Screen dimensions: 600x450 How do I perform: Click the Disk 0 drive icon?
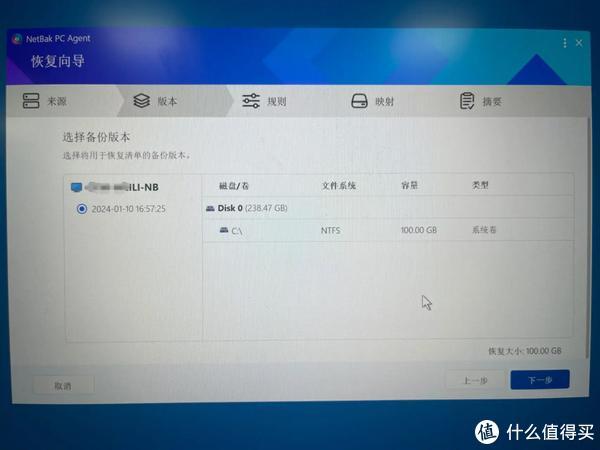coord(210,209)
